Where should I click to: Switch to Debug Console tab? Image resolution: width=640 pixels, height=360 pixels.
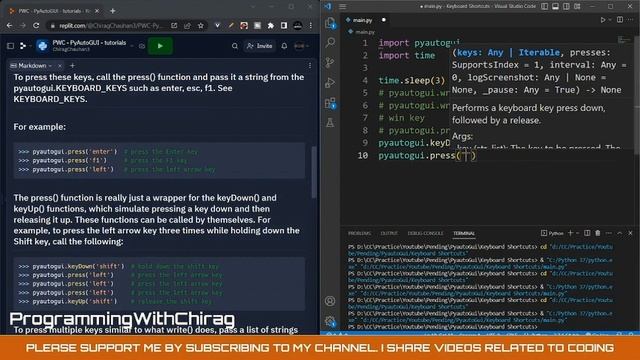tap(425, 233)
